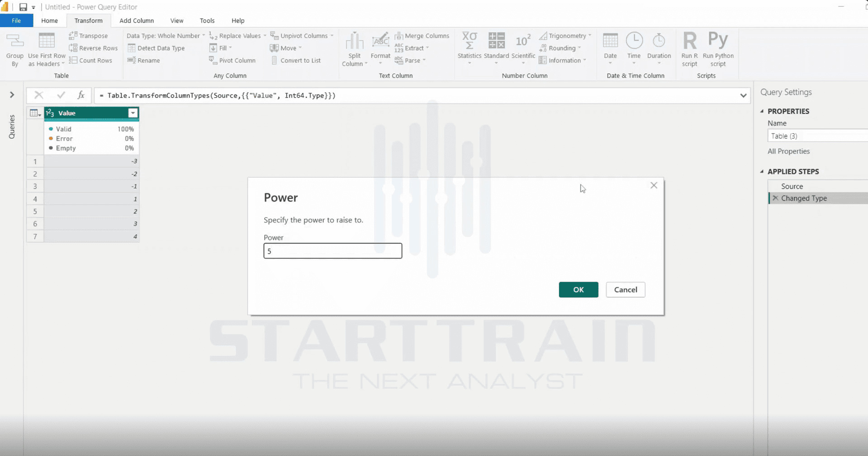Cancel the Power dialog
Screen dimensions: 868x456
tap(626, 290)
